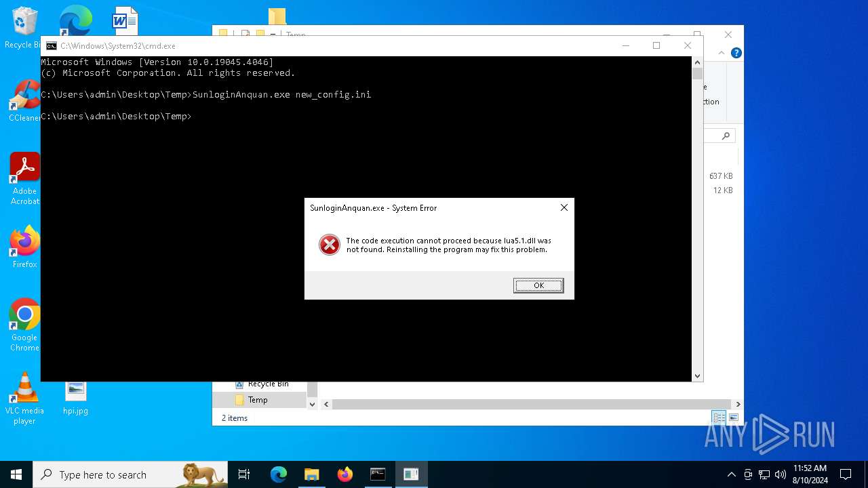The height and width of the screenshot is (488, 868).
Task: Launch the CCleaner desktop shortcut
Action: 24,102
